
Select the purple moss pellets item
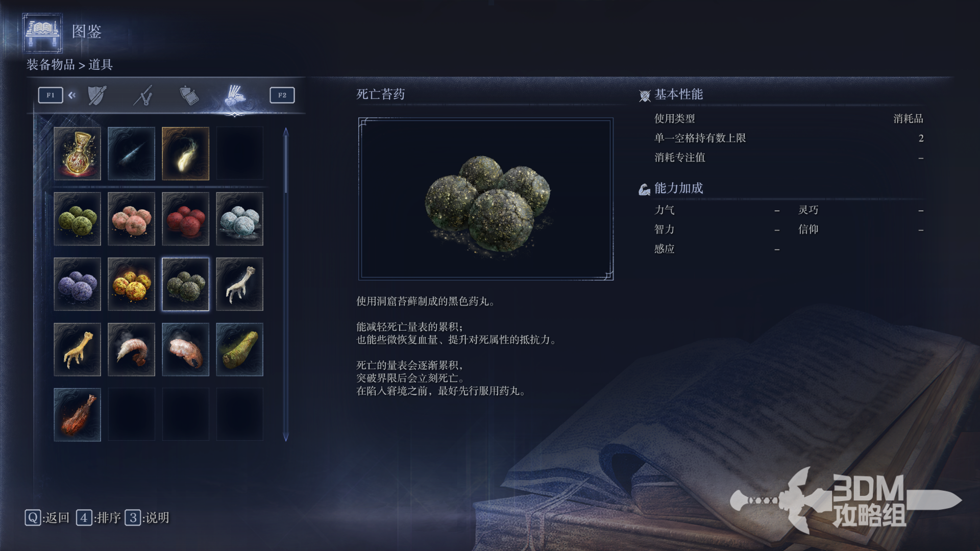[x=77, y=284]
